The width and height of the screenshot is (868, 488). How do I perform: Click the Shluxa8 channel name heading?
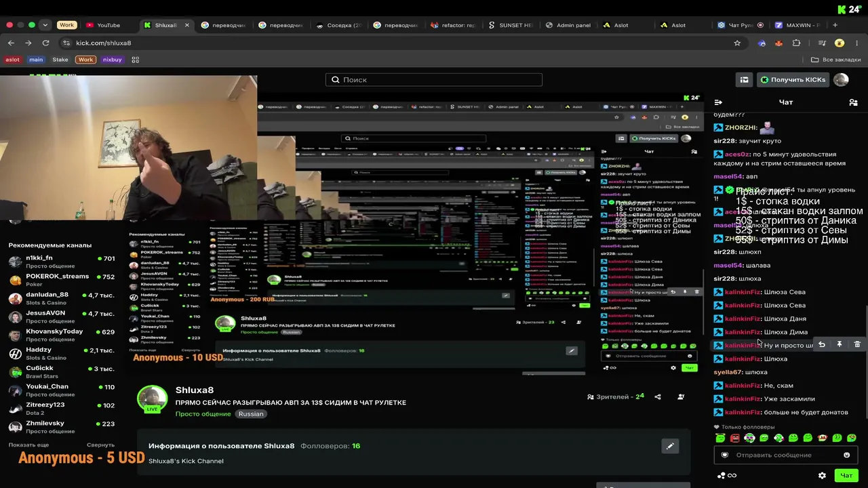click(195, 390)
